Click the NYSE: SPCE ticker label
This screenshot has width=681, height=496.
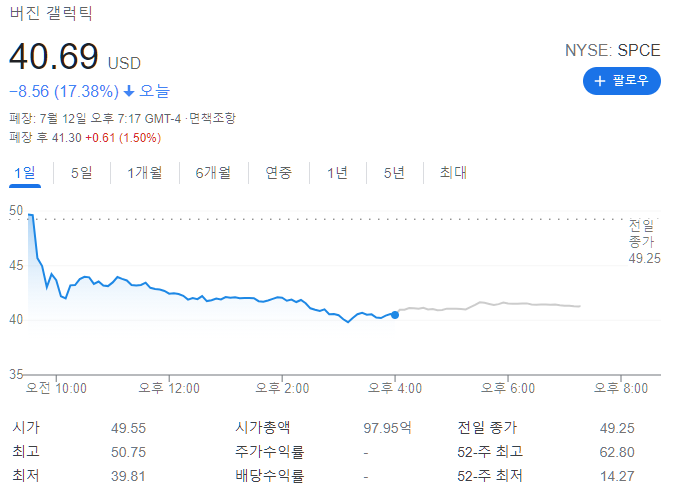612,50
